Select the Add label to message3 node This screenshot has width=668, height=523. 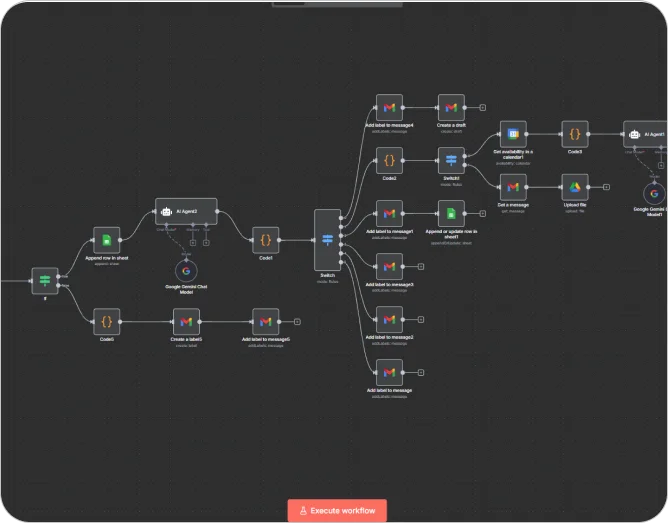click(x=389, y=267)
